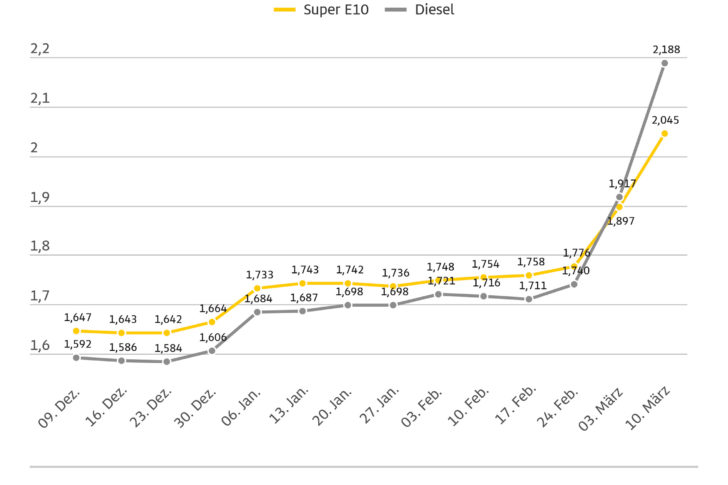Click the Diesel data point labeled 1,917
The height and width of the screenshot is (485, 728).
(x=619, y=197)
